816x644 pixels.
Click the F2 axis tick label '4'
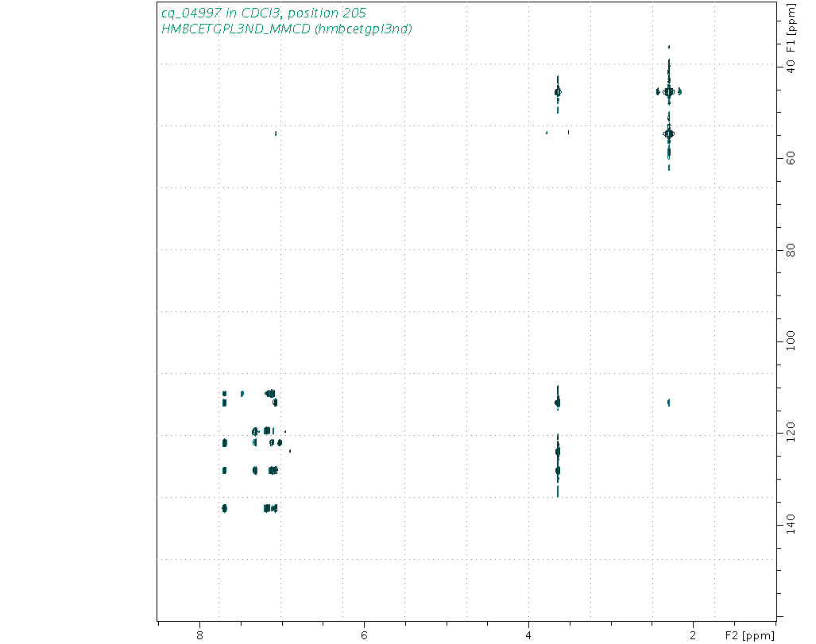(x=528, y=636)
